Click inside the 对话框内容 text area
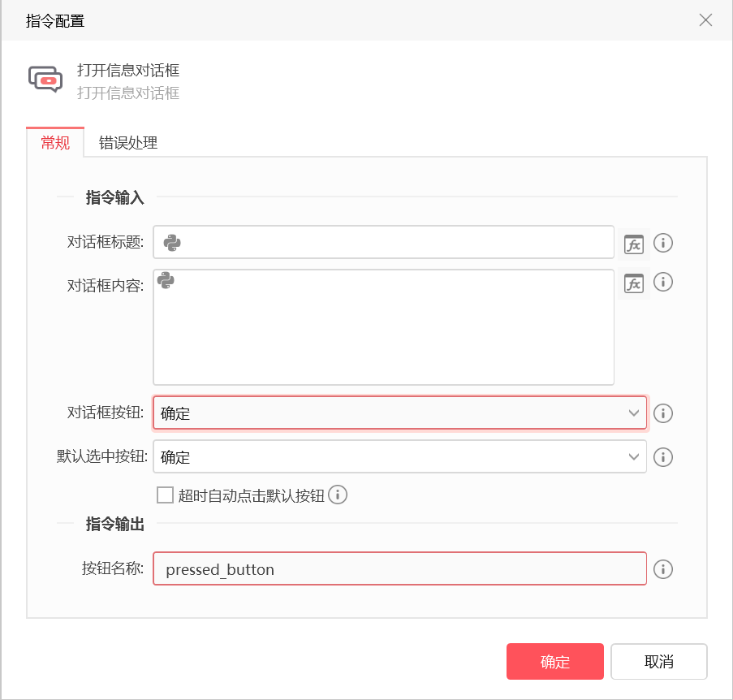This screenshot has width=733, height=700. [x=383, y=326]
